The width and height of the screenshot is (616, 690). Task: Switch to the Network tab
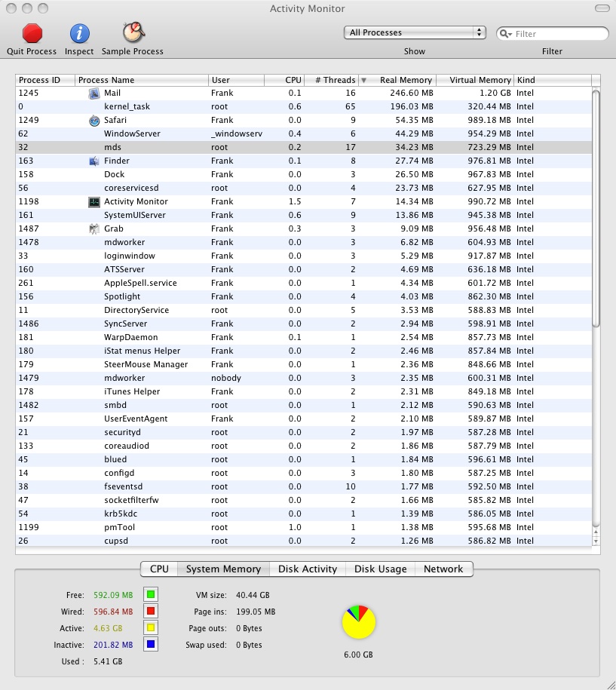[444, 569]
